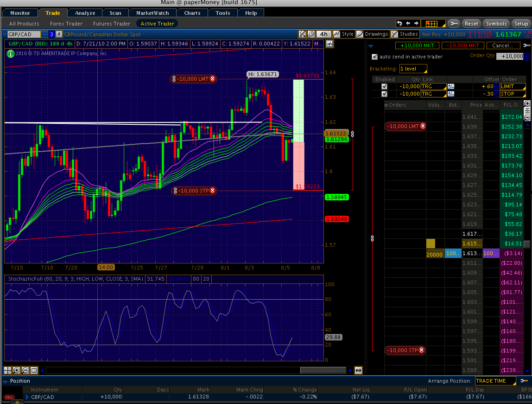The height and width of the screenshot is (404, 532).
Task: Click the GBP/CAD symbol input field
Action: (24, 34)
